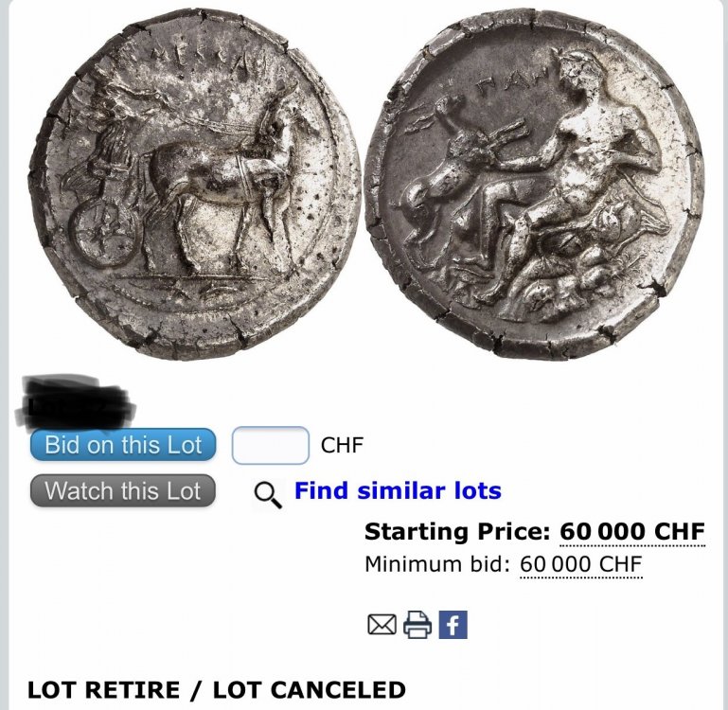Click the blacked-out lot number text
The image size is (728, 710).
tap(75, 401)
